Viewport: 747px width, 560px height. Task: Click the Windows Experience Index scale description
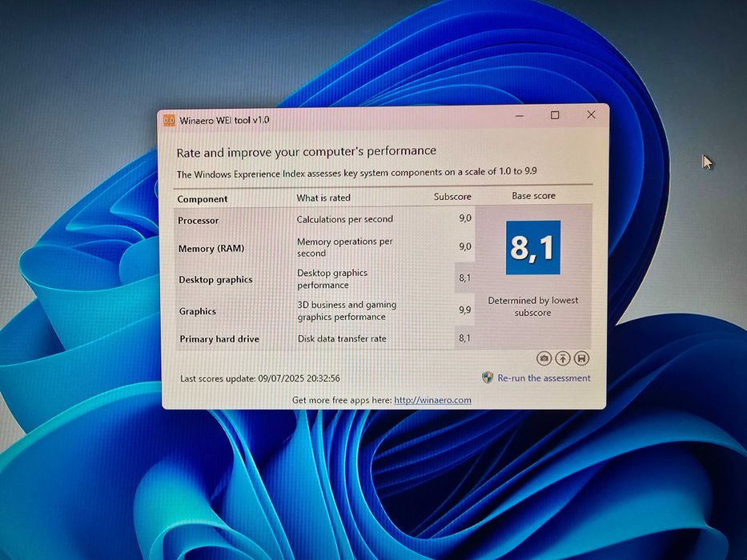pyautogui.click(x=357, y=172)
